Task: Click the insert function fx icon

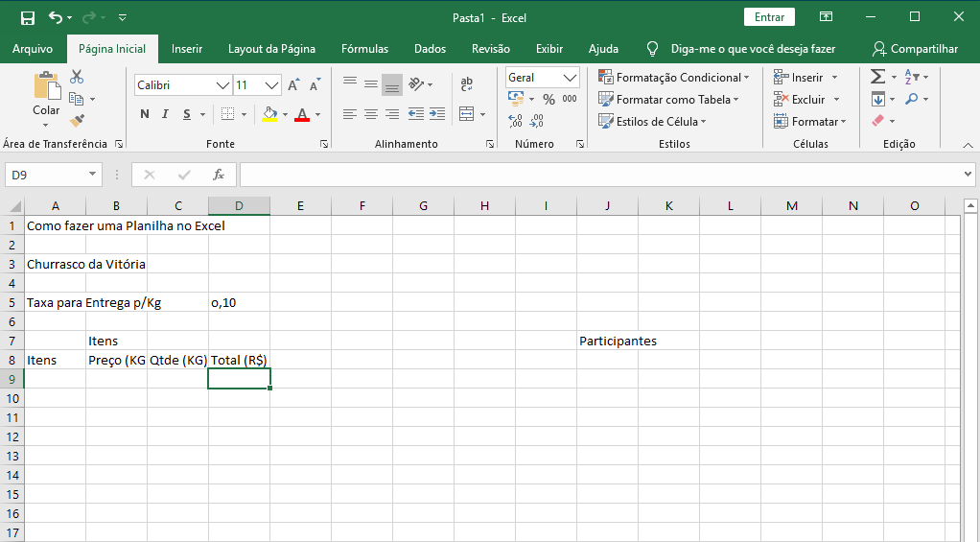Action: 219,175
